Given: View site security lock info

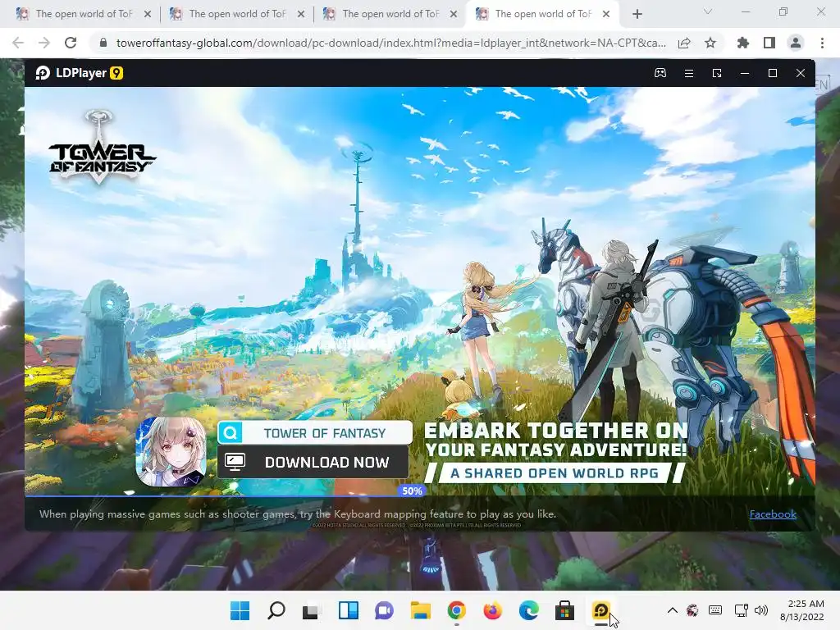Looking at the screenshot, I should click(103, 43).
